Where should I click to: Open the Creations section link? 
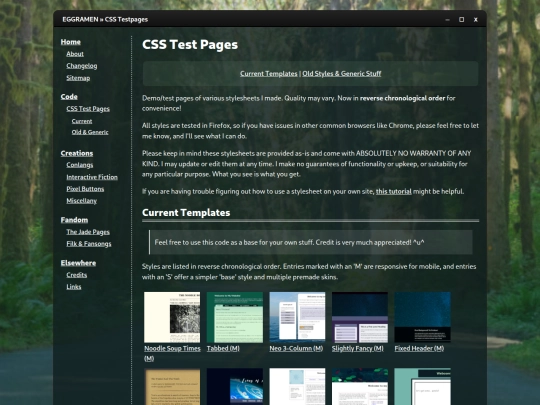click(77, 153)
